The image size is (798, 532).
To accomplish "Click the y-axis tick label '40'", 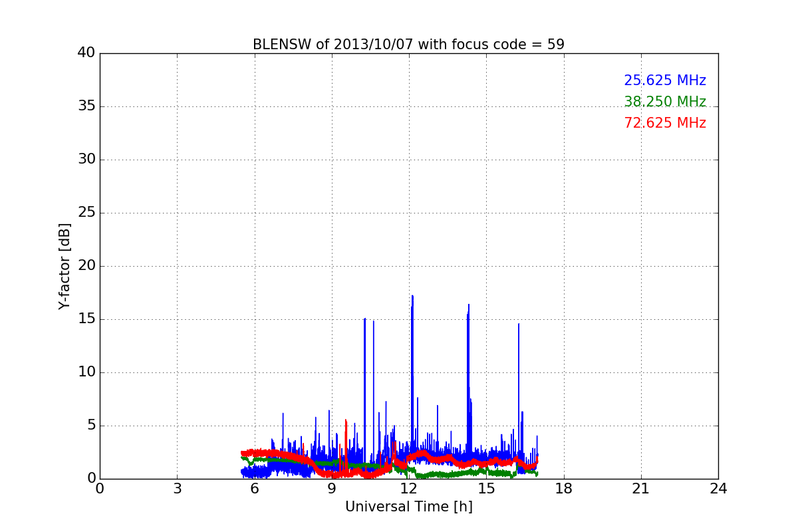I will tap(86, 53).
